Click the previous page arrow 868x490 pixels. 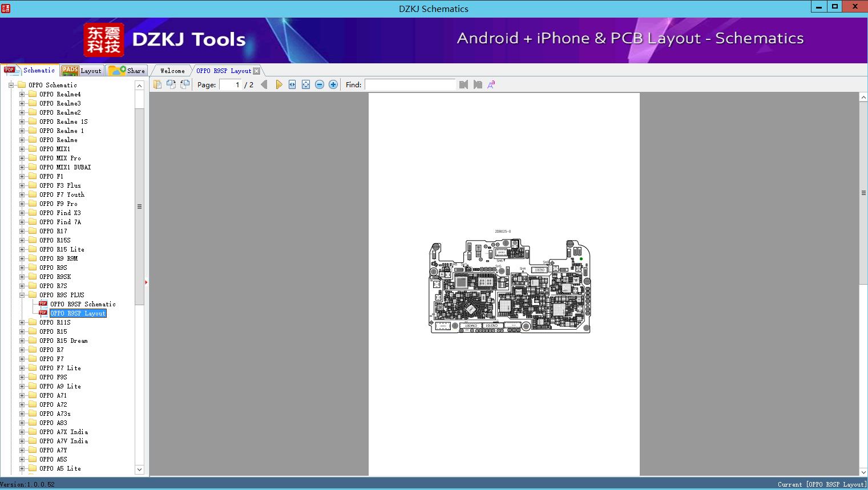264,84
